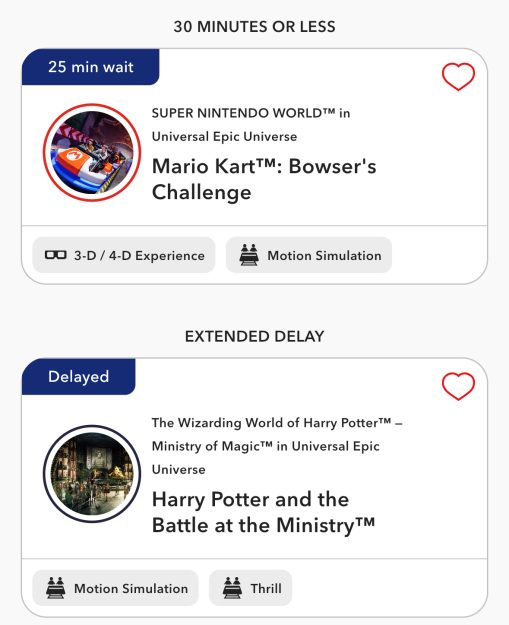
Task: Select Motion Simulation tag under Mario Kart
Action: [309, 255]
